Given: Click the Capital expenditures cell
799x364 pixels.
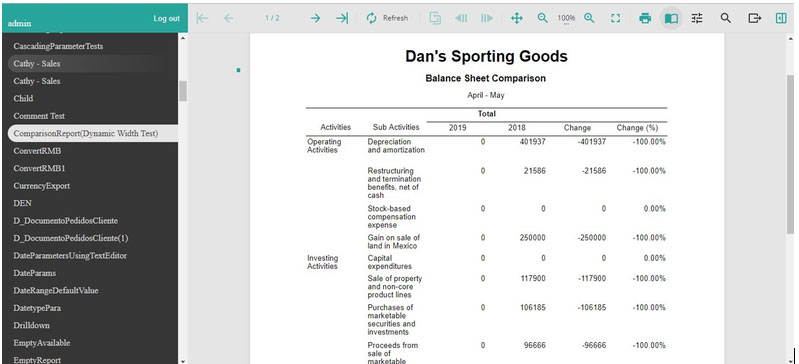Looking at the screenshot, I should coord(389,262).
